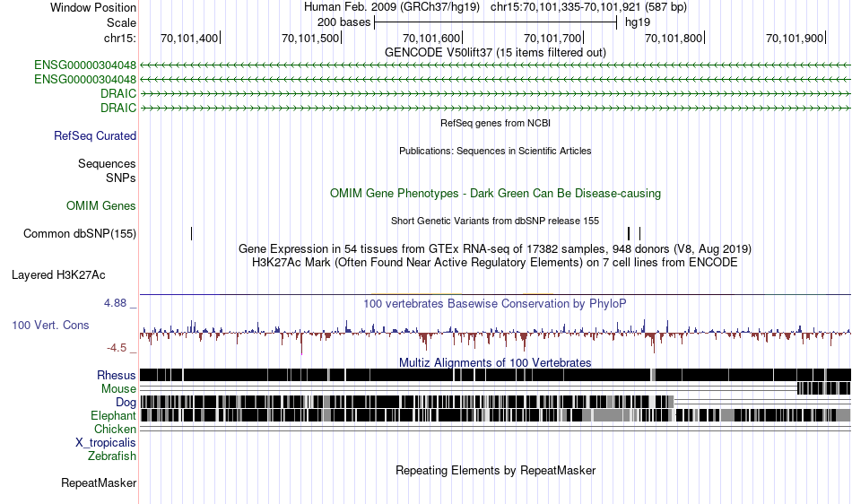Click the RepeatMasker track label
This screenshot has width=852, height=504.
tap(99, 482)
